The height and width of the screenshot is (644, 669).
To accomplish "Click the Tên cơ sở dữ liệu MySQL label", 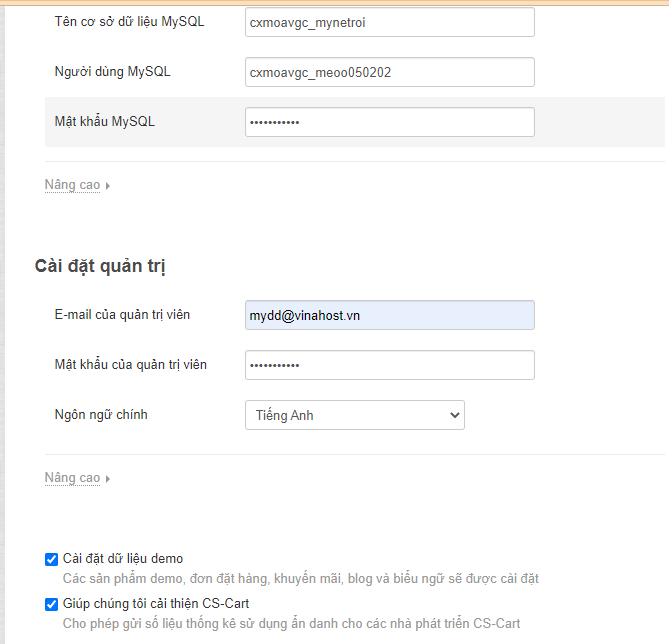I will click(x=130, y=21).
